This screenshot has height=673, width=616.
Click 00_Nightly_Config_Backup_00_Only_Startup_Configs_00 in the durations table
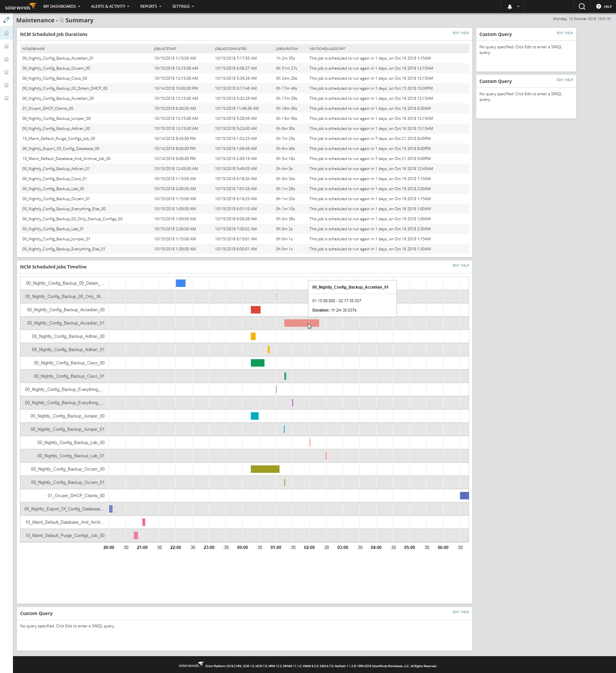point(73,219)
